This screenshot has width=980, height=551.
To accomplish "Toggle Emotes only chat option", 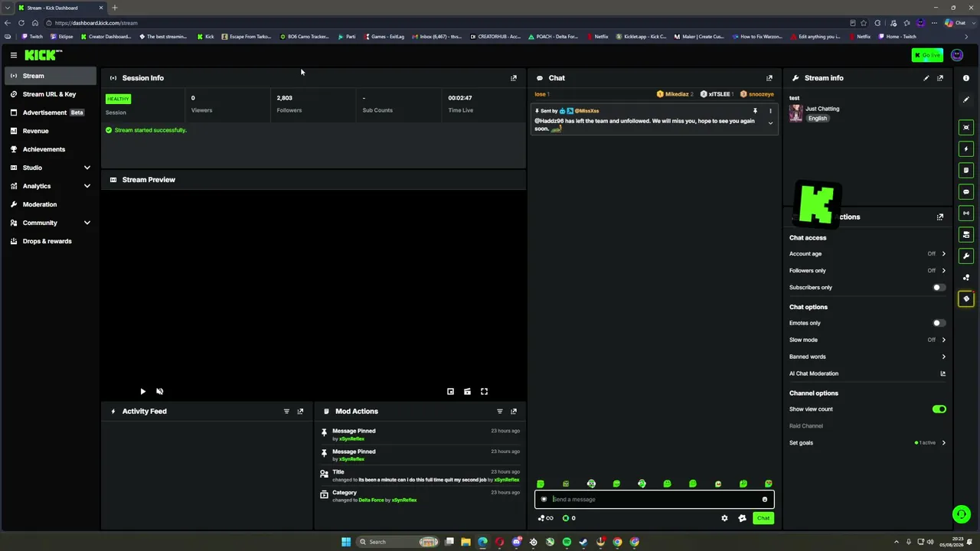I will 939,323.
